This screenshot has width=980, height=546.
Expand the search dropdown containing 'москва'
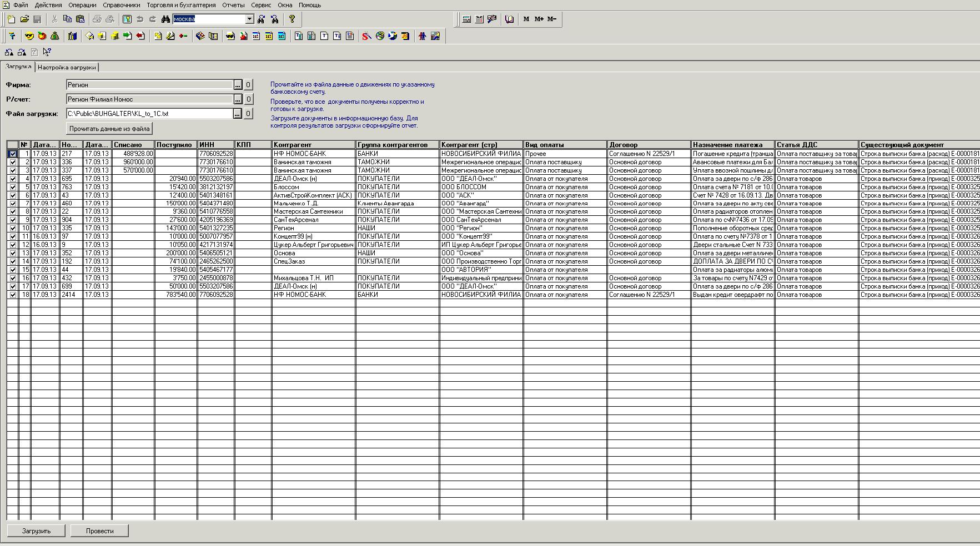click(x=249, y=19)
